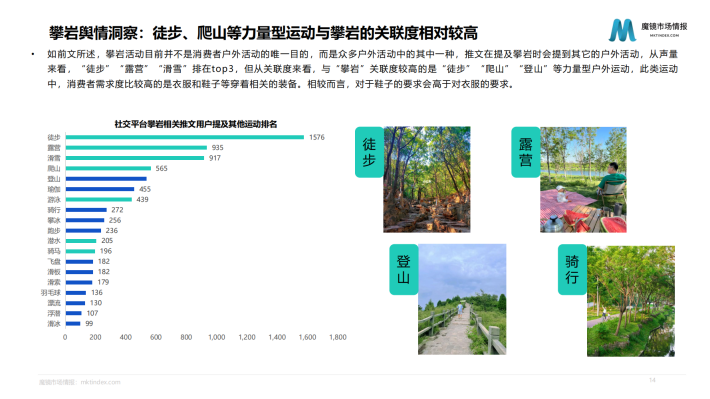Viewport: 710px width, 399px height.
Task: Select the 骑行 teal label tag
Action: (x=572, y=269)
